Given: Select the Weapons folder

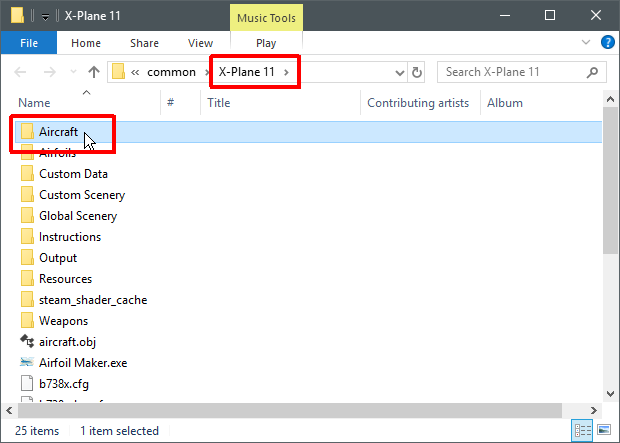Looking at the screenshot, I should (63, 320).
